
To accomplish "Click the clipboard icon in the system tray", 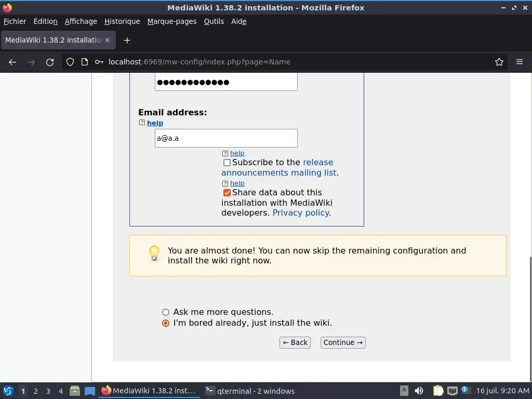I will pyautogui.click(x=438, y=391).
